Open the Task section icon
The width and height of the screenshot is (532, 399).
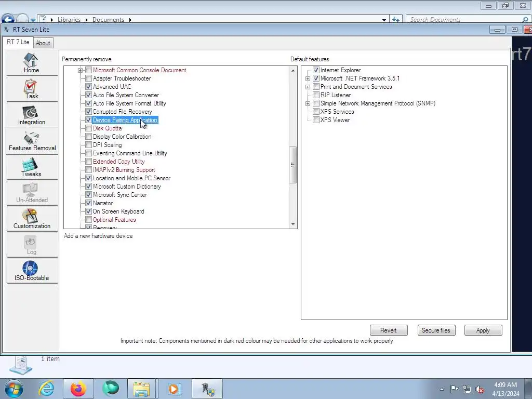click(x=32, y=89)
